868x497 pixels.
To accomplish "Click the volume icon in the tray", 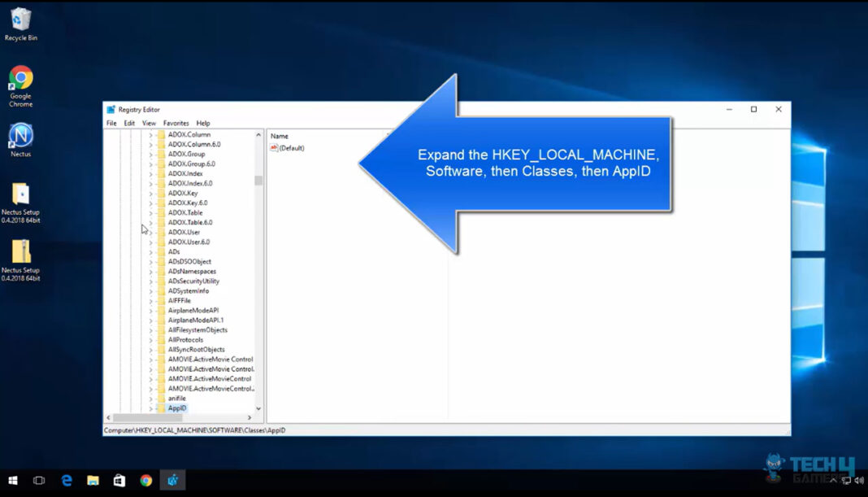I will coord(858,481).
